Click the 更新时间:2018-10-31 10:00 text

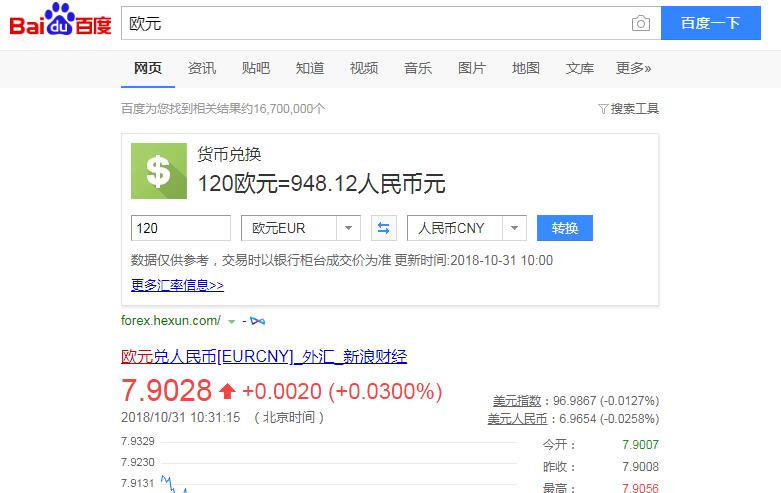(x=474, y=260)
